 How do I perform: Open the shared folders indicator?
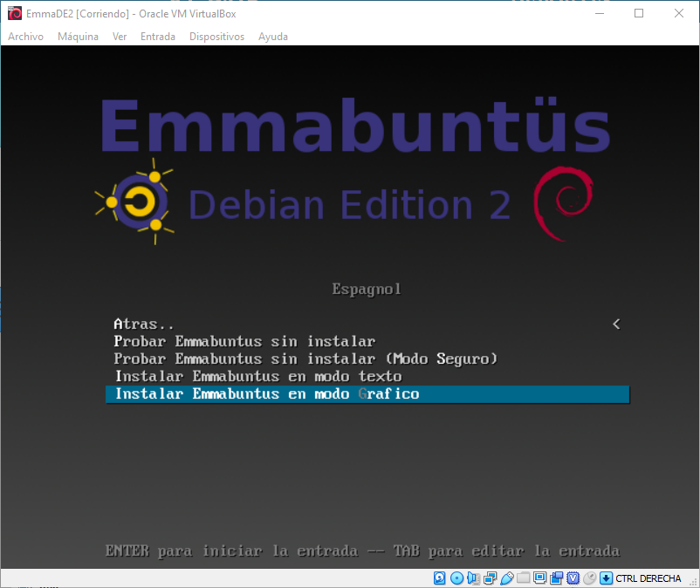pos(524,578)
